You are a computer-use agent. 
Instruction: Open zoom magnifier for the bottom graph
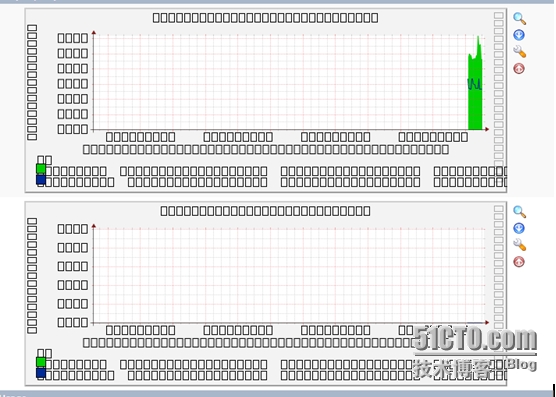click(519, 212)
